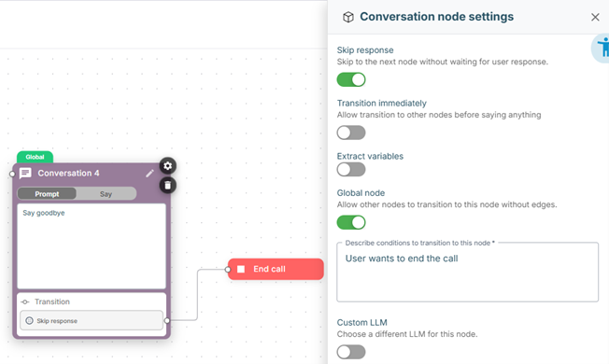The image size is (609, 364).
Task: Edit Conversation 4 name with pencil icon
Action: pyautogui.click(x=150, y=174)
